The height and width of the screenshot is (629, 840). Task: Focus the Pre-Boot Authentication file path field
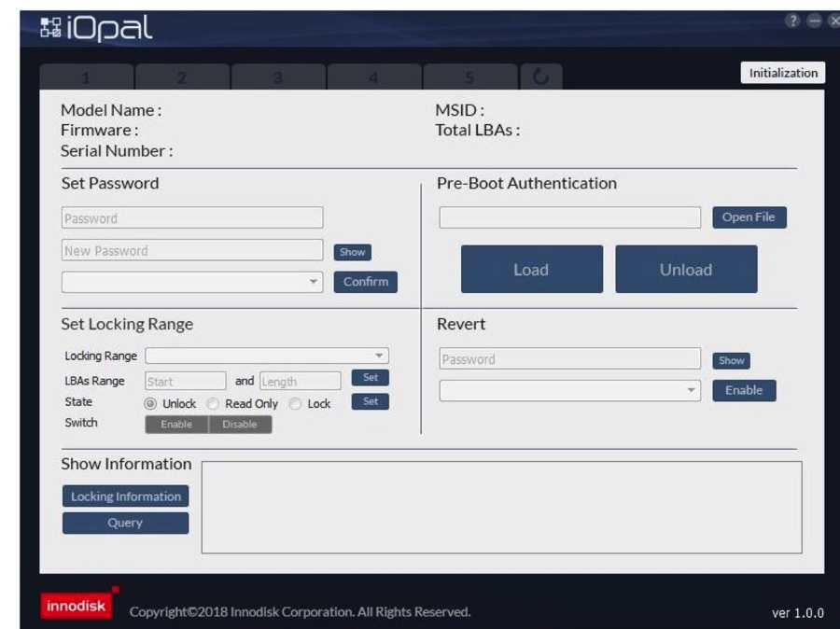(x=570, y=217)
